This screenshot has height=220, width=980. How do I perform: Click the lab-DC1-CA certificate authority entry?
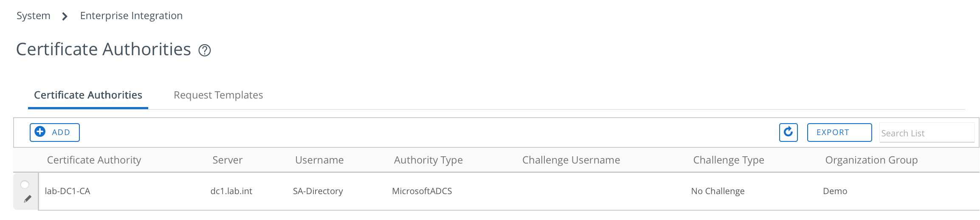(x=68, y=191)
